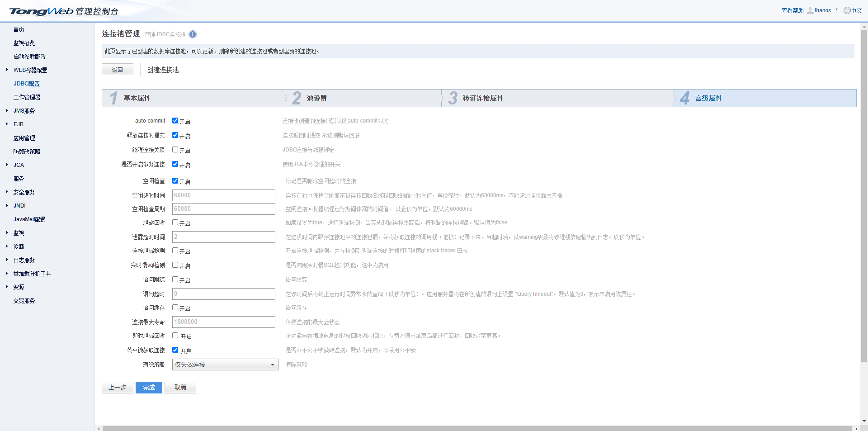Expand the 日志服务 sidebar arrow

tap(7, 260)
